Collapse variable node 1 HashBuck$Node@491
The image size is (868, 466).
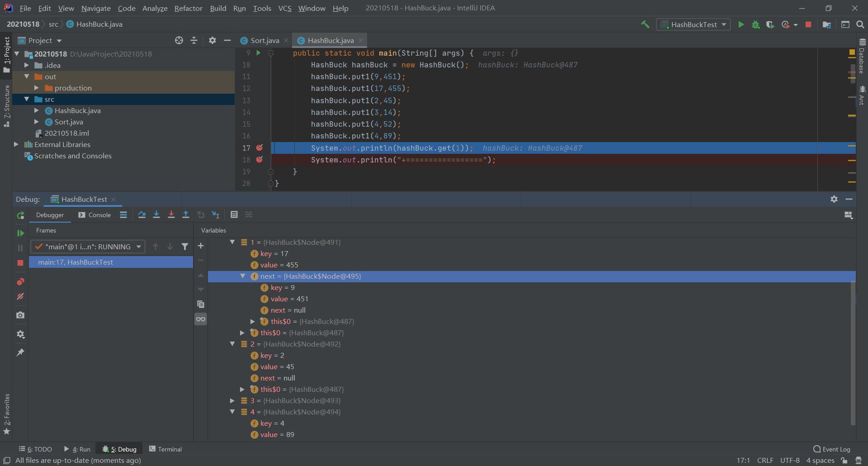click(232, 242)
